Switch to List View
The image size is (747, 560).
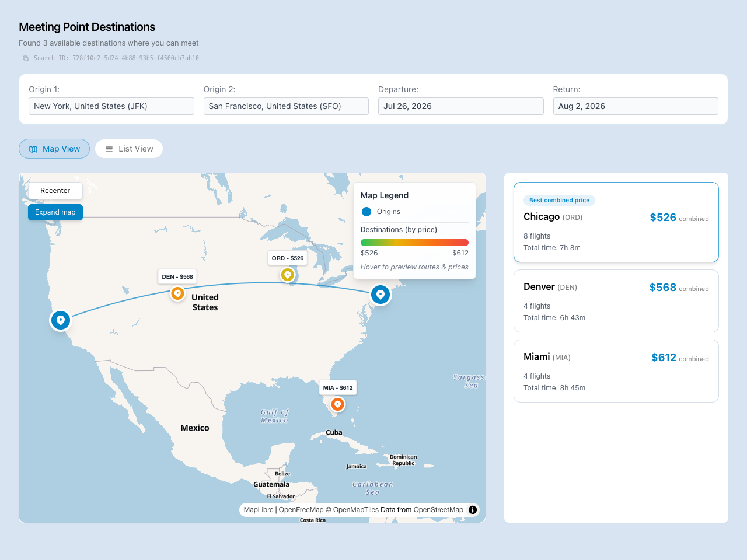[x=129, y=149]
